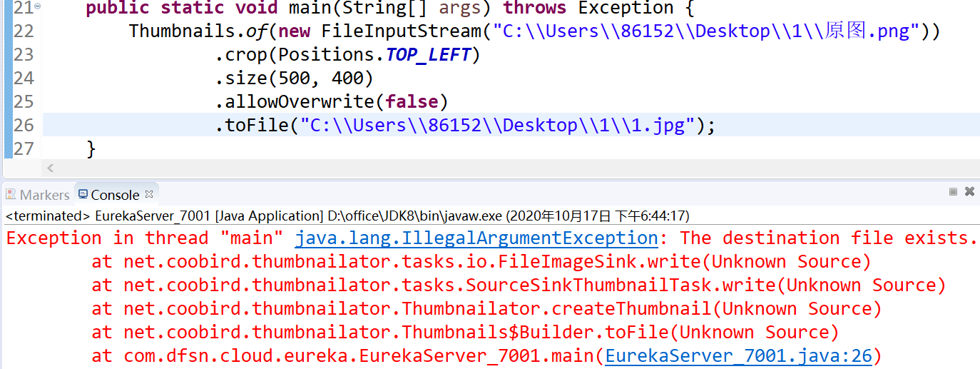Switch to the Markers tab
The image size is (980, 369).
coord(37,195)
